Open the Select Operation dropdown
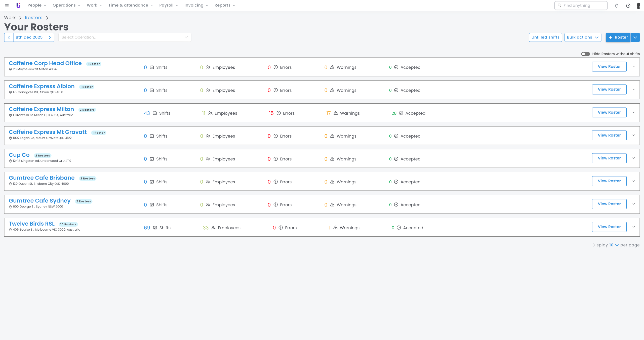Image resolution: width=644 pixels, height=340 pixels. tap(125, 37)
